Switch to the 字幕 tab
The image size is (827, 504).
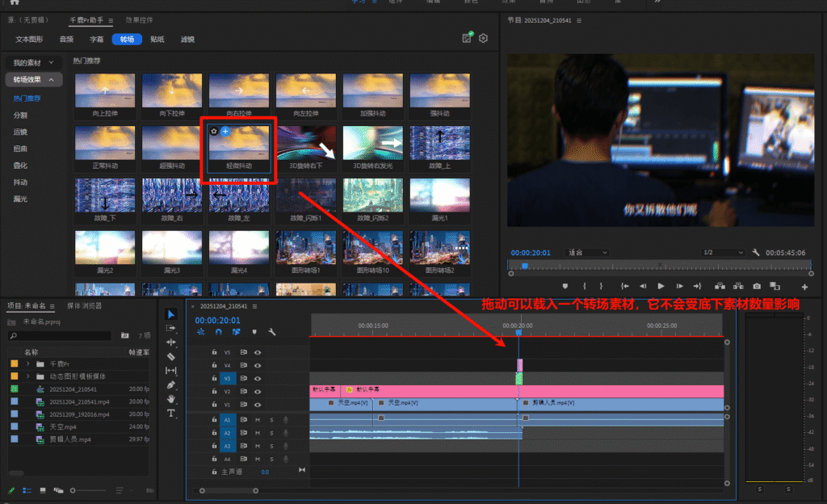tap(96, 39)
